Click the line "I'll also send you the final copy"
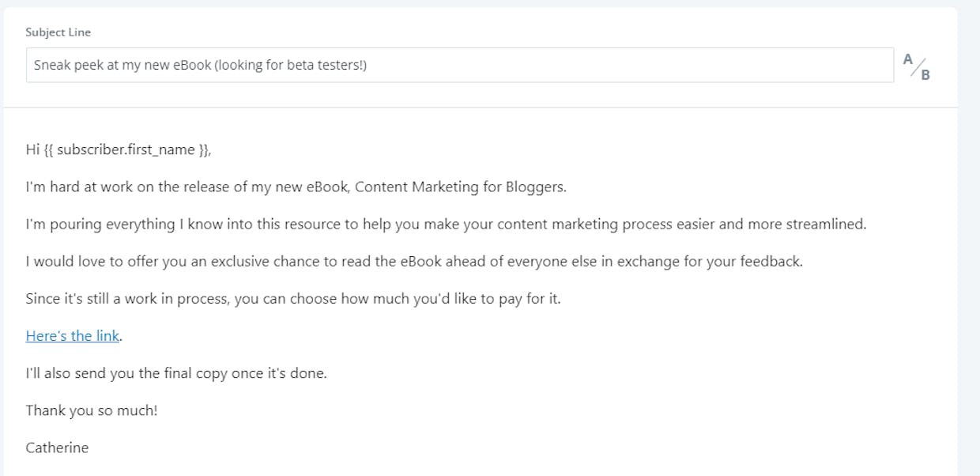Screen dimensions: 980x476 [176, 373]
